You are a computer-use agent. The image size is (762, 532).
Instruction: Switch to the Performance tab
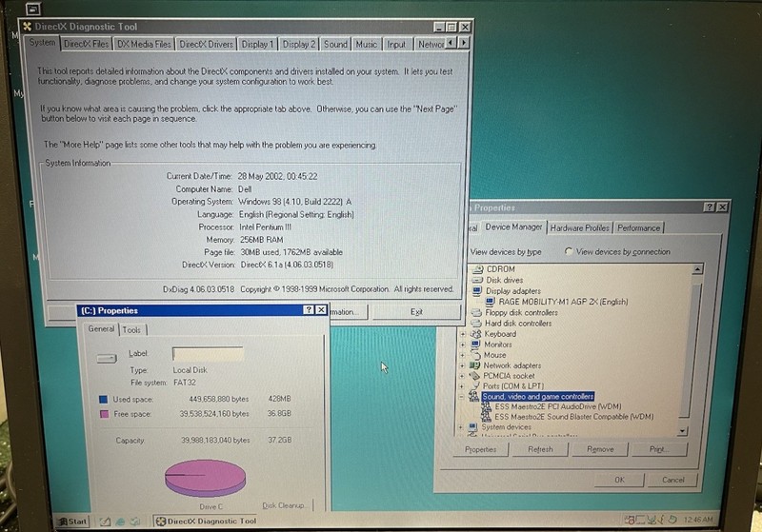[x=638, y=227]
